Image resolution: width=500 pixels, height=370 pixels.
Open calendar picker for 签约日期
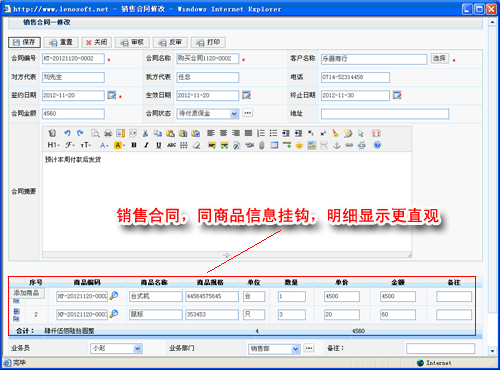pos(112,95)
